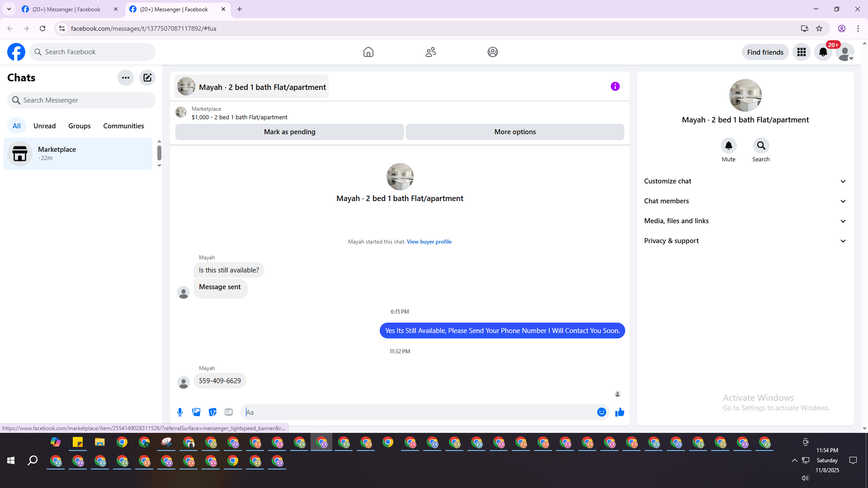Switch to the Unread chats tab
Screen dimensions: 868x488
(x=44, y=126)
